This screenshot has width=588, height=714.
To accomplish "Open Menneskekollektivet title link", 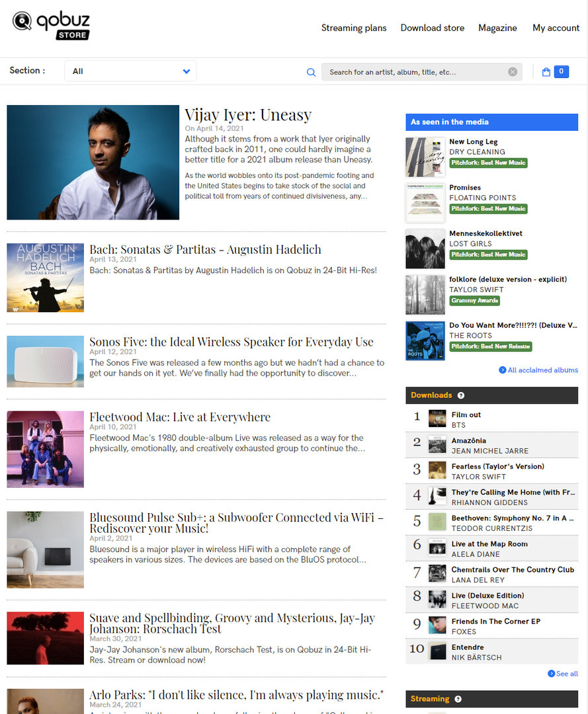I will click(x=485, y=233).
